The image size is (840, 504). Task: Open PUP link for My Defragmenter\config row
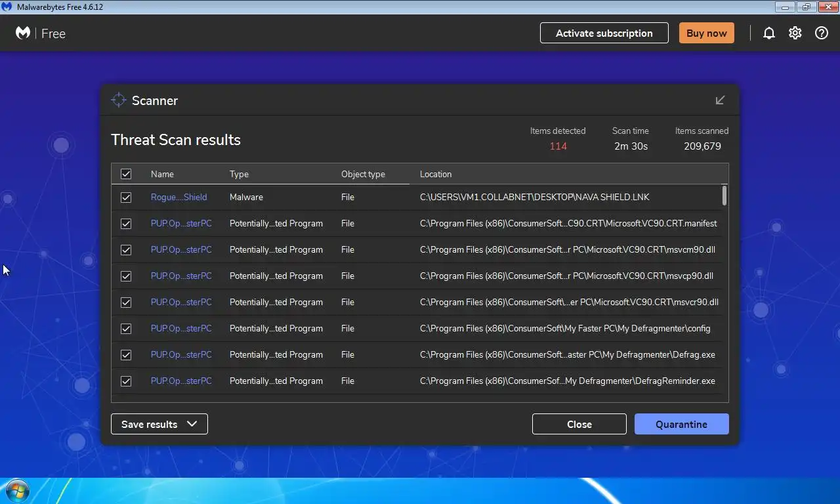[x=181, y=328]
